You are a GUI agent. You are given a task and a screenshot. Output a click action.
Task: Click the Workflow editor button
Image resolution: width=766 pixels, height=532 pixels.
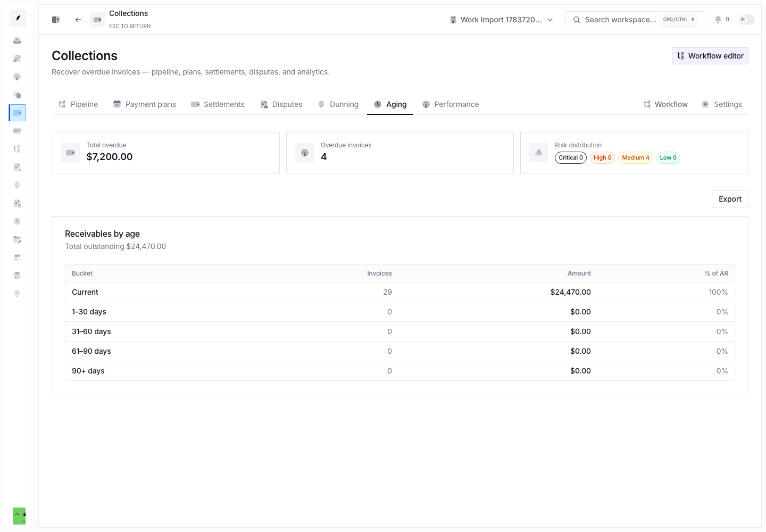[x=710, y=56]
